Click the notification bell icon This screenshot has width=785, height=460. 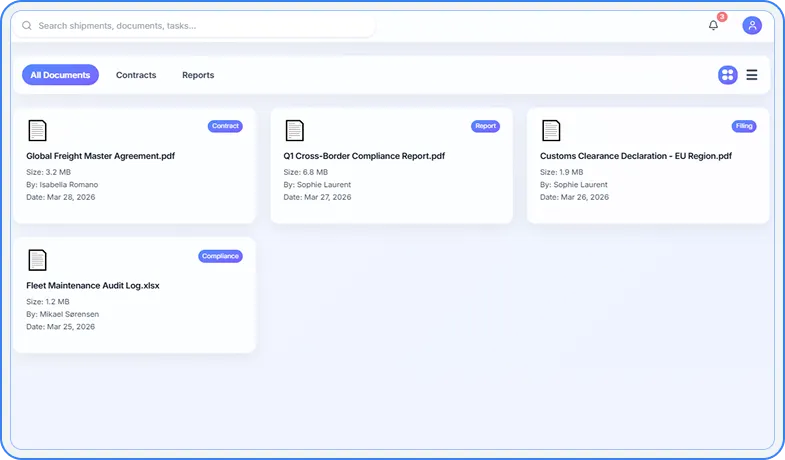[713, 26]
